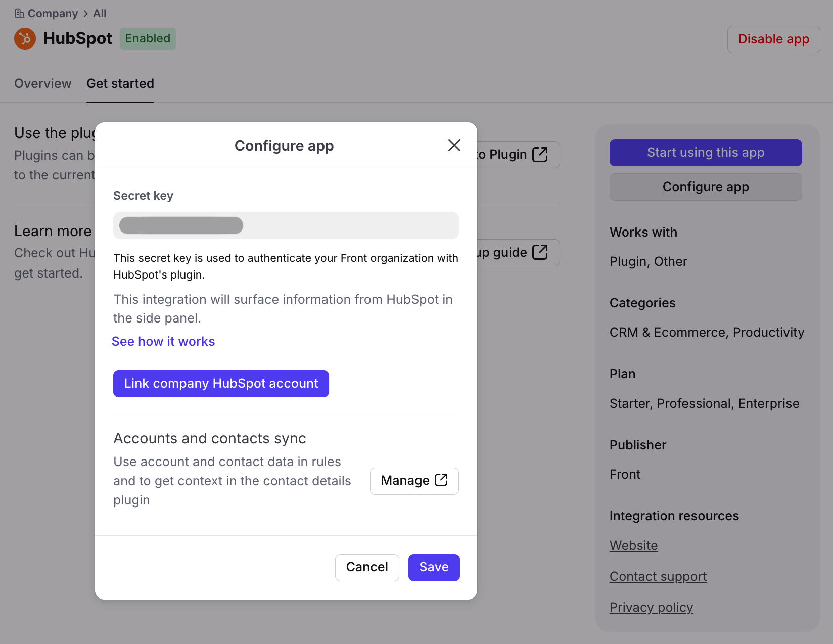Cancel the Configure app dialog
This screenshot has height=644, width=833.
[x=367, y=567]
